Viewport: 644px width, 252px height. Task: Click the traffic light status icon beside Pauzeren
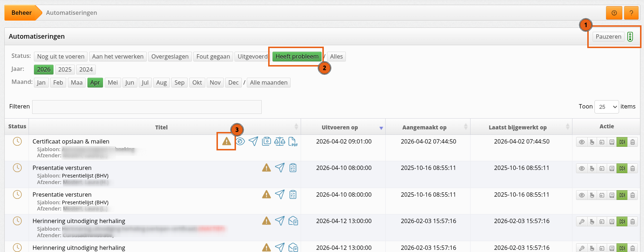pos(630,37)
